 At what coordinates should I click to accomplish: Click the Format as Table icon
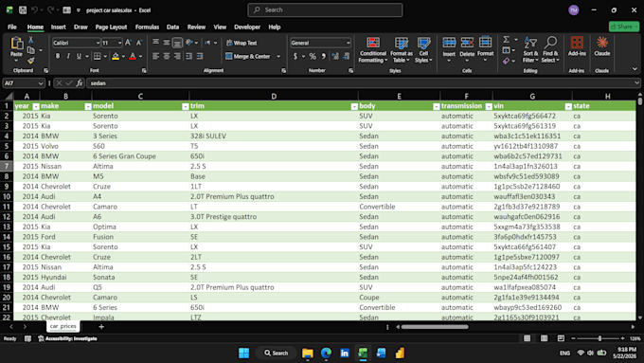coord(401,43)
